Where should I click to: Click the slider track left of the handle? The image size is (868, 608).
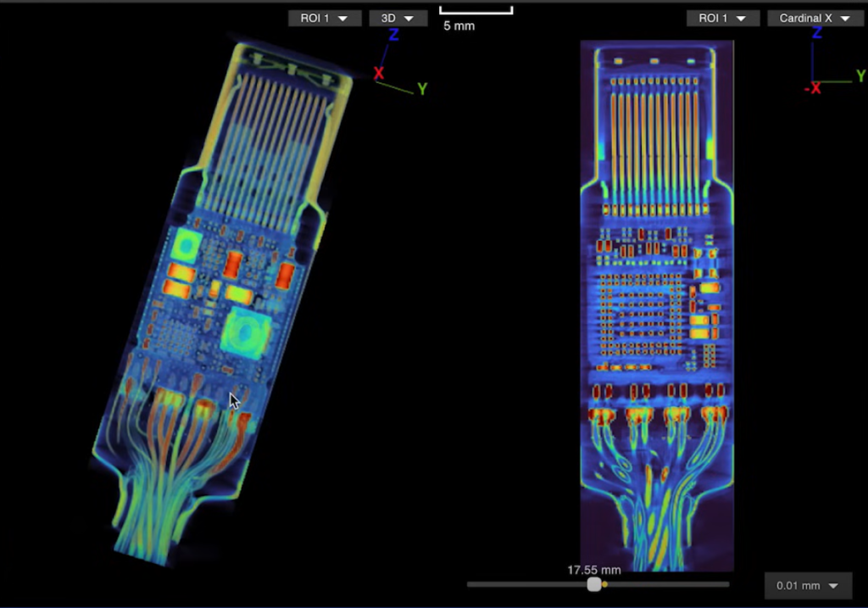click(526, 584)
